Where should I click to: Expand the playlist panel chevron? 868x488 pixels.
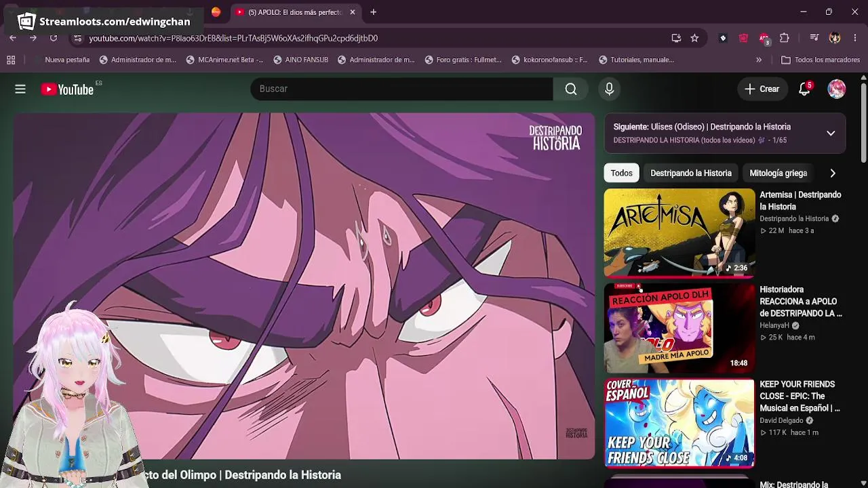pyautogui.click(x=831, y=133)
